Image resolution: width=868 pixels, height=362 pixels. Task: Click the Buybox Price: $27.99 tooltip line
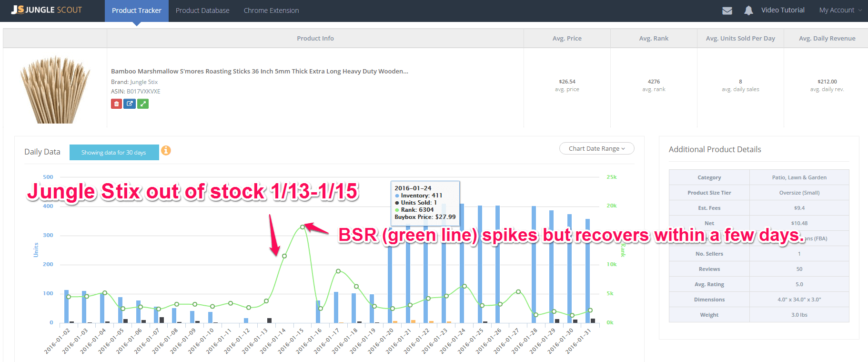coord(425,217)
